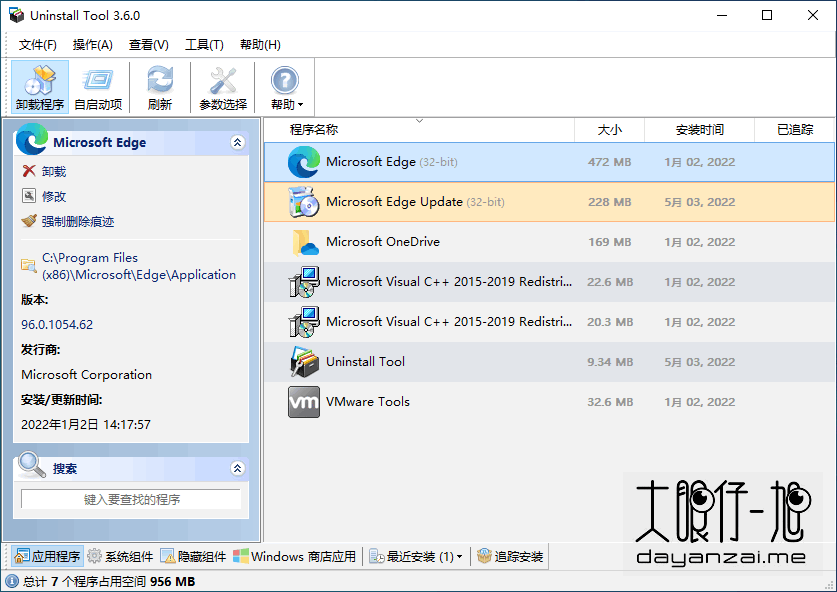Select Visual C++ Redistributable 22.6 MB row
Viewport: 837px width, 592px height.
549,282
